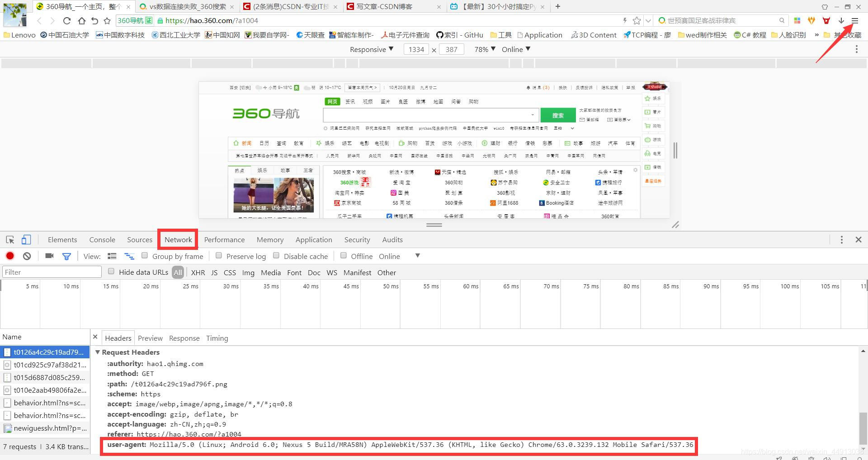Click the emulated viewport corner diagonal handle
Screen dimensions: 868x460
pyautogui.click(x=675, y=225)
